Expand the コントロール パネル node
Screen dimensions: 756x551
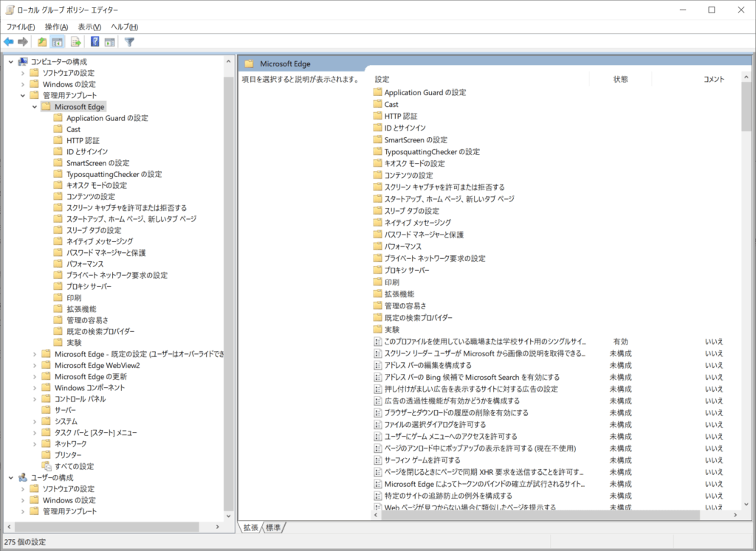coord(34,399)
